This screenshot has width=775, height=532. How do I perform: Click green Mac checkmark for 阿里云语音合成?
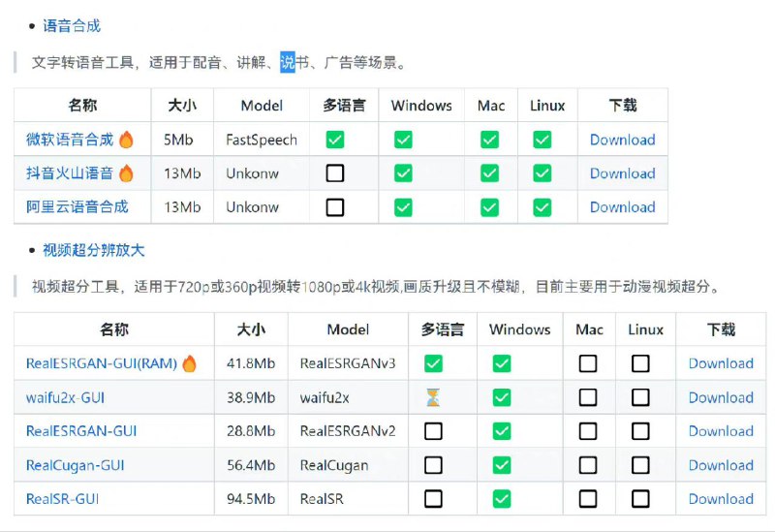tap(490, 207)
